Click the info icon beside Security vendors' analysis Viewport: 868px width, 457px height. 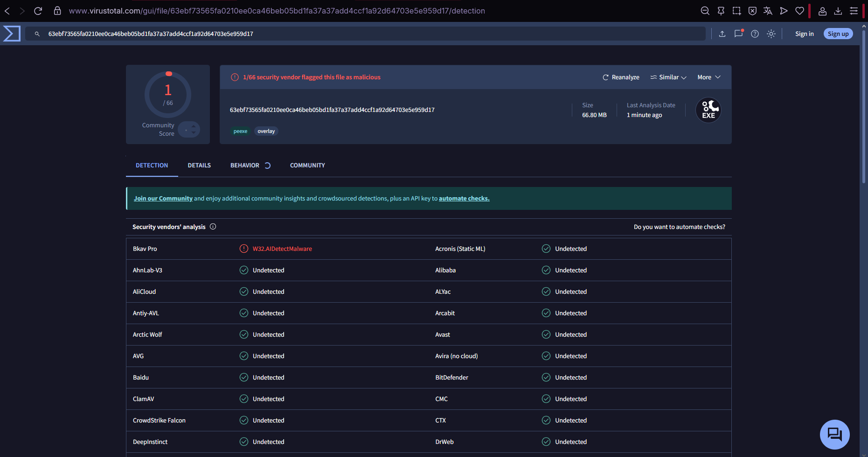tap(213, 227)
